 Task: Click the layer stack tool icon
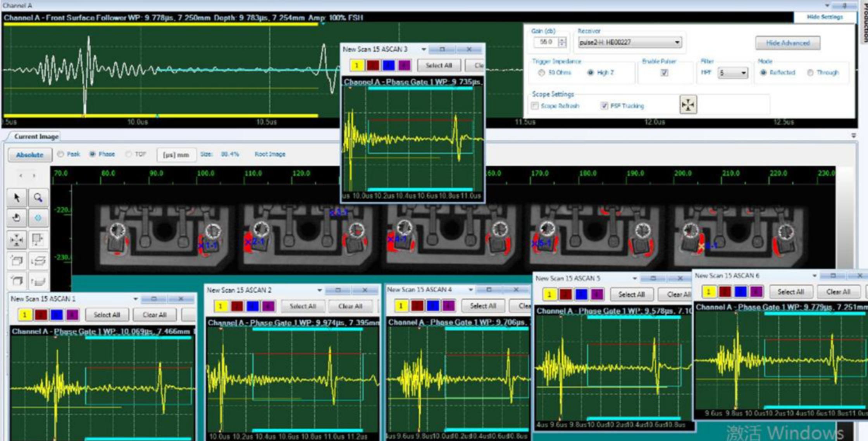point(38,261)
